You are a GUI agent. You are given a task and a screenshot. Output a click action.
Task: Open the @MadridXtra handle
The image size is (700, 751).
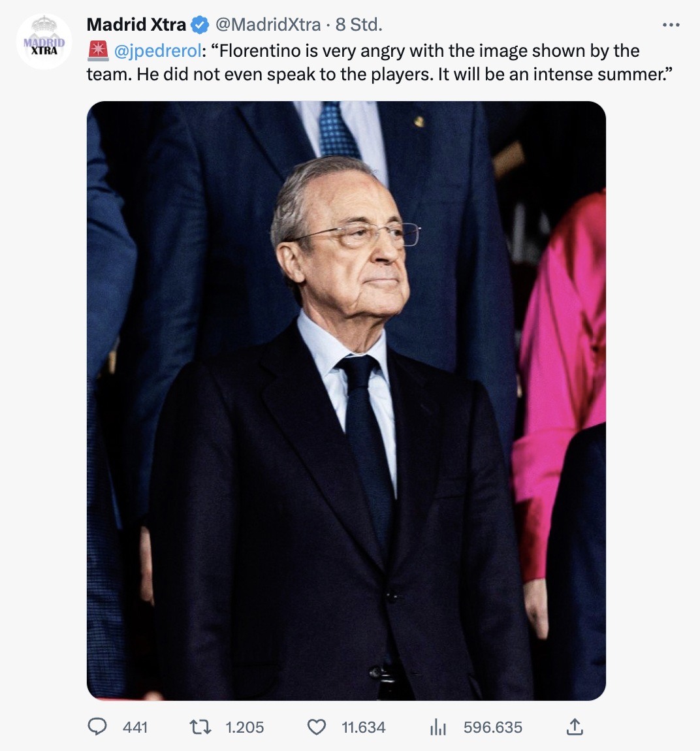click(x=268, y=24)
